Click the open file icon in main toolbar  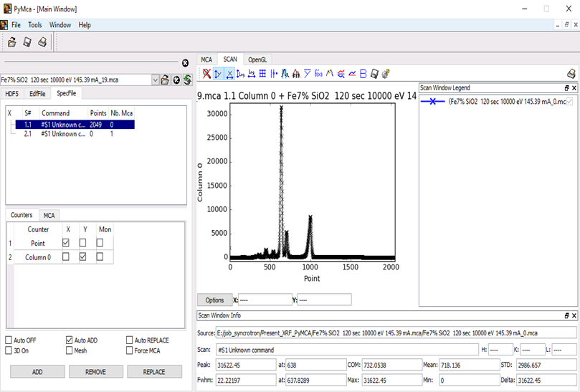tap(12, 42)
